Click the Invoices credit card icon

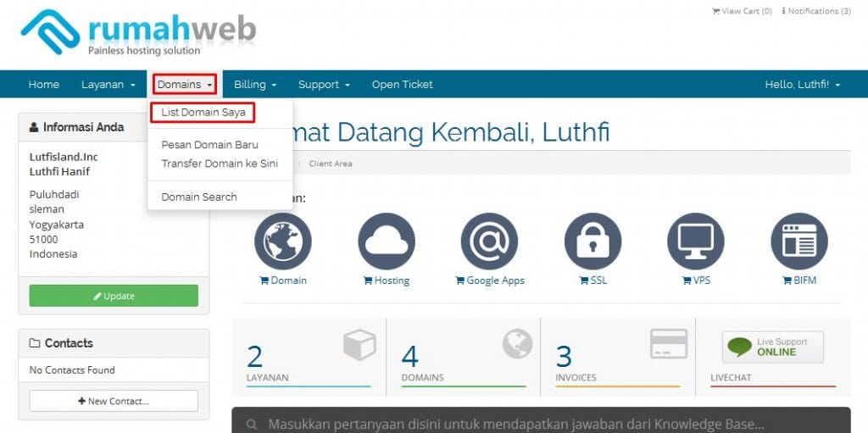669,344
